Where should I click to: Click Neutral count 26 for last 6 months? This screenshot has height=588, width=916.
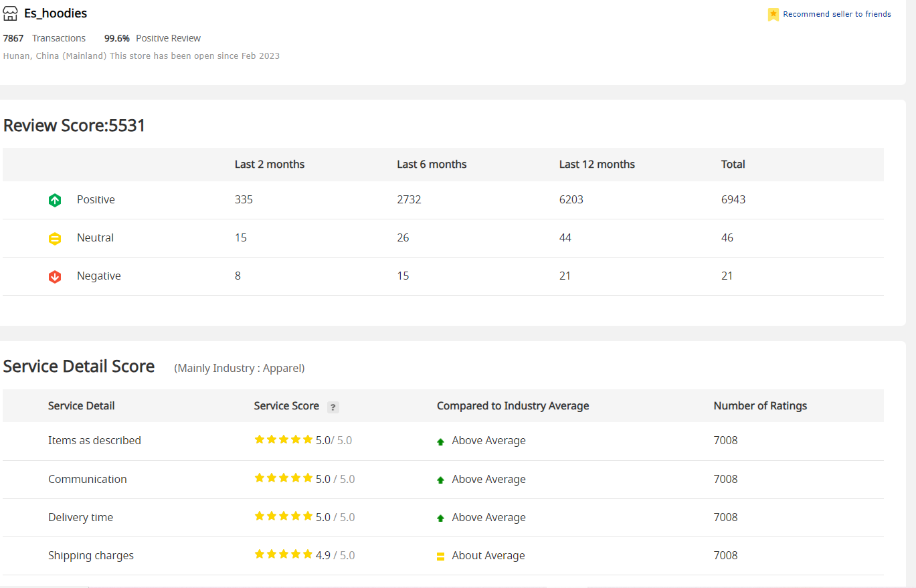pos(403,237)
